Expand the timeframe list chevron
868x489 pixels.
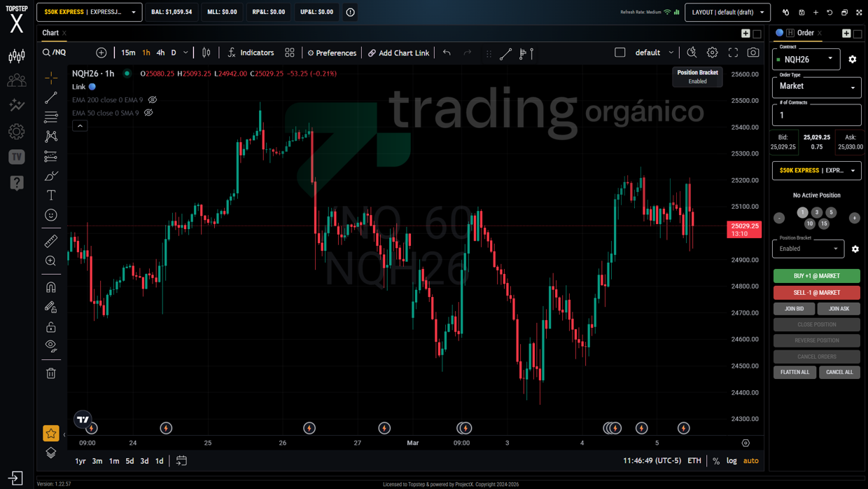185,53
